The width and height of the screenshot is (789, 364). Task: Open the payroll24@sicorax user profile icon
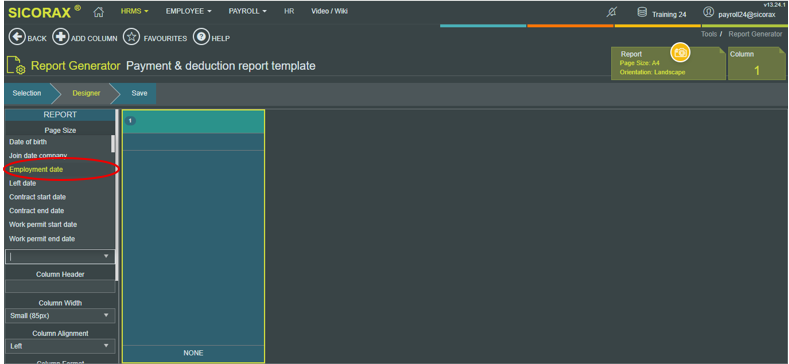point(708,12)
